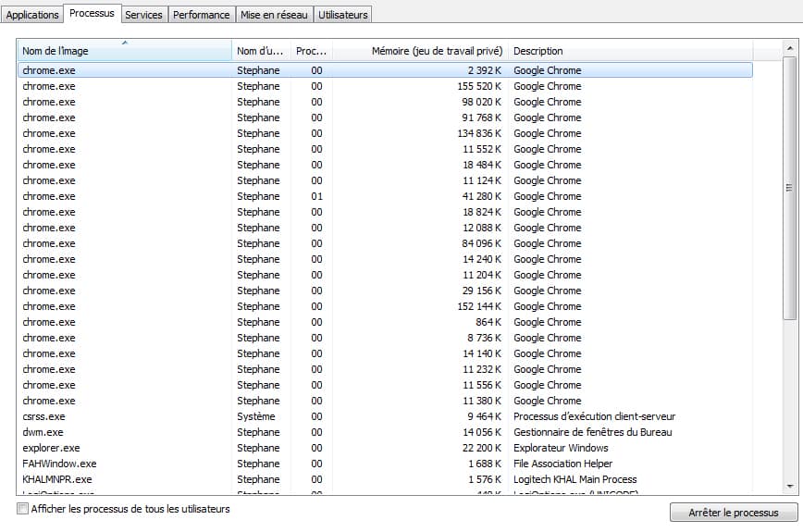The image size is (803, 532).
Task: Click Explorateur Windows description
Action: tap(561, 448)
